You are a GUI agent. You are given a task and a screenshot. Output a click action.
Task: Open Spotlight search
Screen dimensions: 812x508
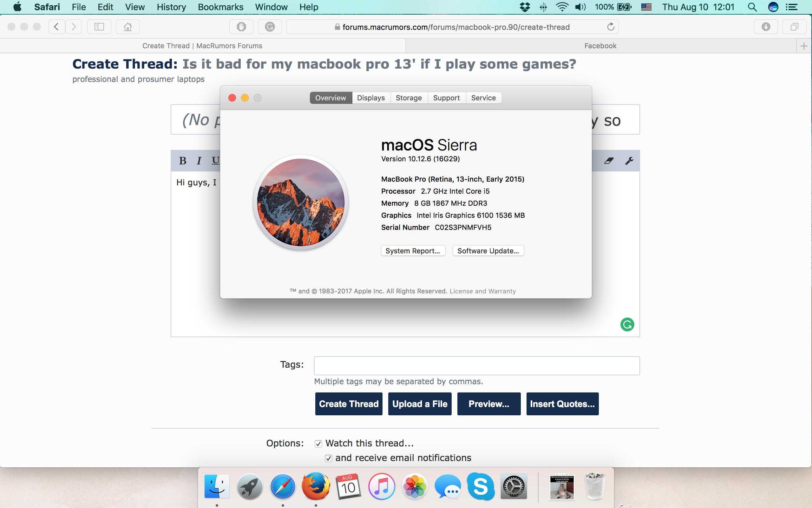(752, 7)
